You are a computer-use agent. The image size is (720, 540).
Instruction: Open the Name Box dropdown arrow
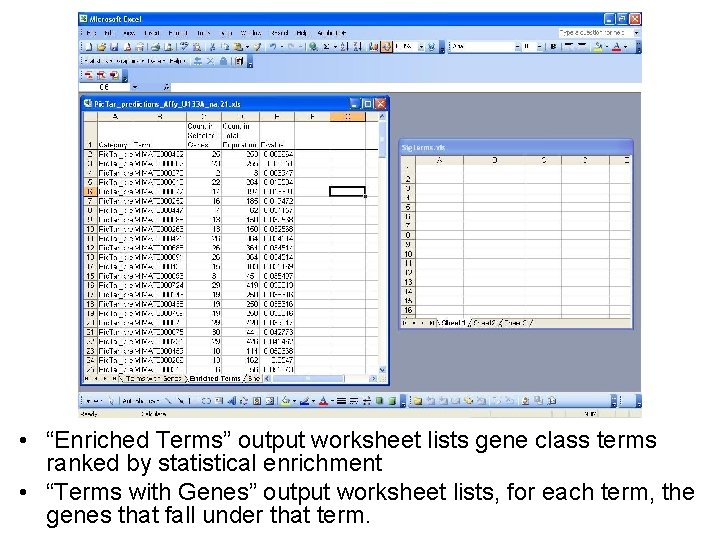[x=135, y=87]
